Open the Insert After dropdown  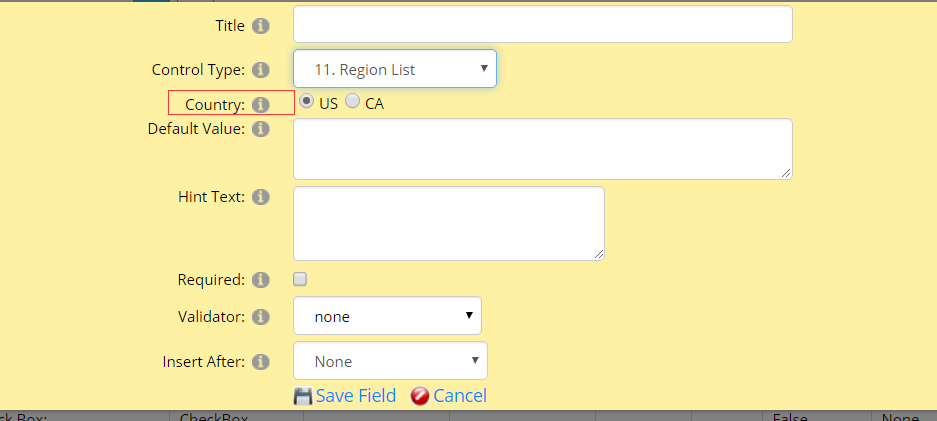[390, 361]
